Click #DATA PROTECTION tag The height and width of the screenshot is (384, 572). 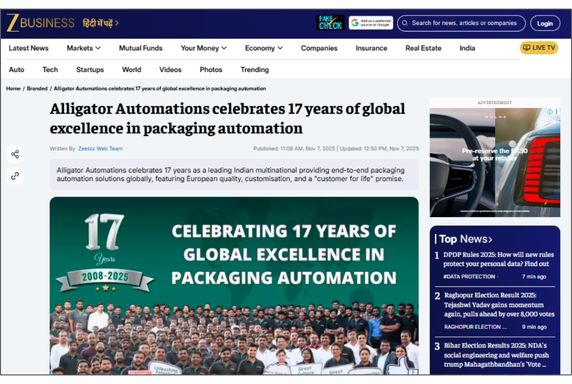tap(469, 277)
